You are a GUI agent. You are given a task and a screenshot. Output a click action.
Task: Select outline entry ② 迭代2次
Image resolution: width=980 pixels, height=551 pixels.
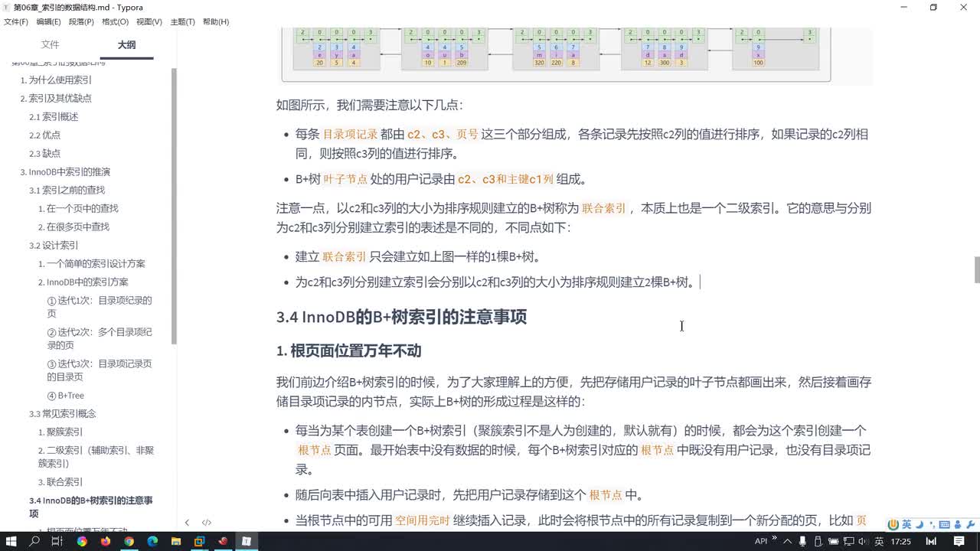point(100,338)
